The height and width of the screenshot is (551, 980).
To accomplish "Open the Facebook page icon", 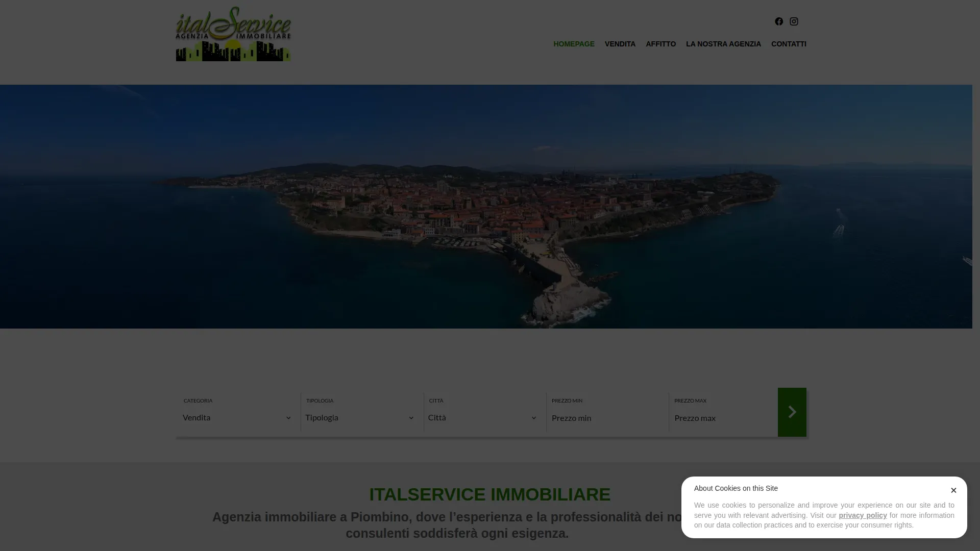I will click(x=779, y=21).
